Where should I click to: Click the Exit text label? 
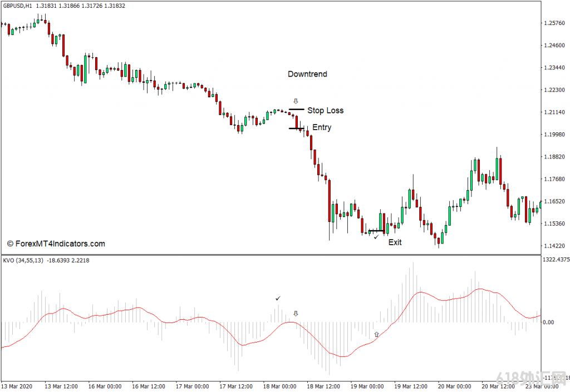[395, 242]
